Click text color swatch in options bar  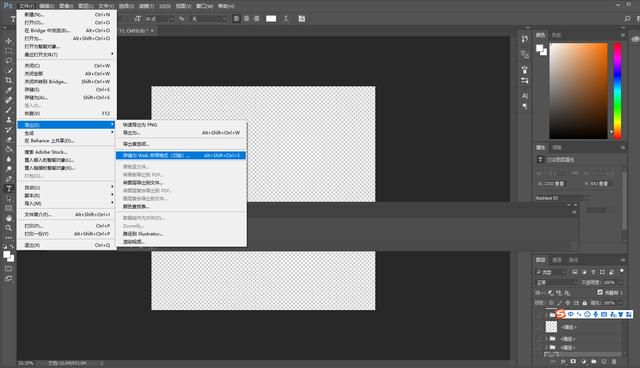[x=271, y=19]
